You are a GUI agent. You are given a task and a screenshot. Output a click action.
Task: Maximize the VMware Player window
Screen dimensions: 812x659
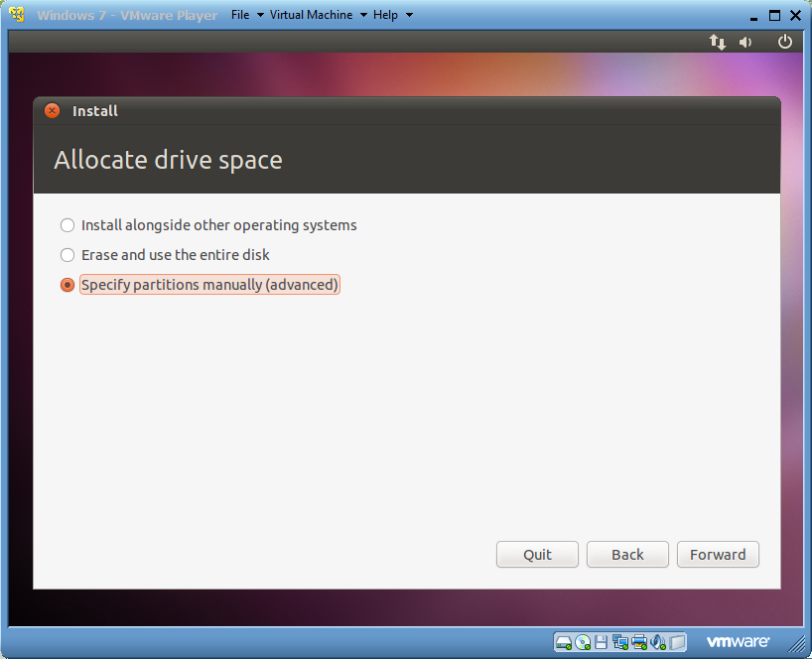[774, 16]
